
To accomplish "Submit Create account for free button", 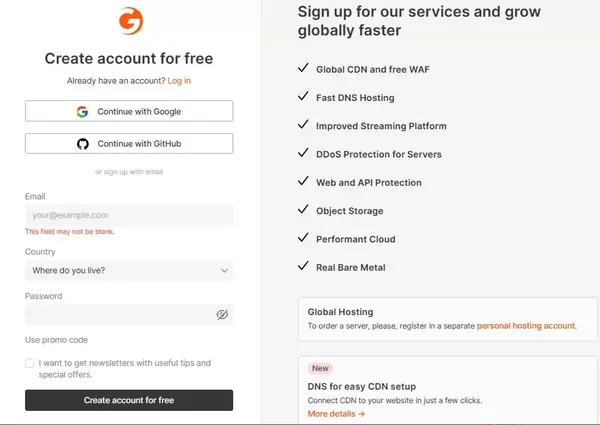I will tap(129, 400).
